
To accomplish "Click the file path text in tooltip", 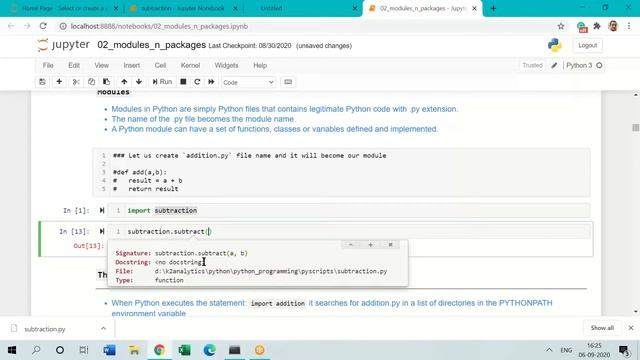I will pos(271,271).
